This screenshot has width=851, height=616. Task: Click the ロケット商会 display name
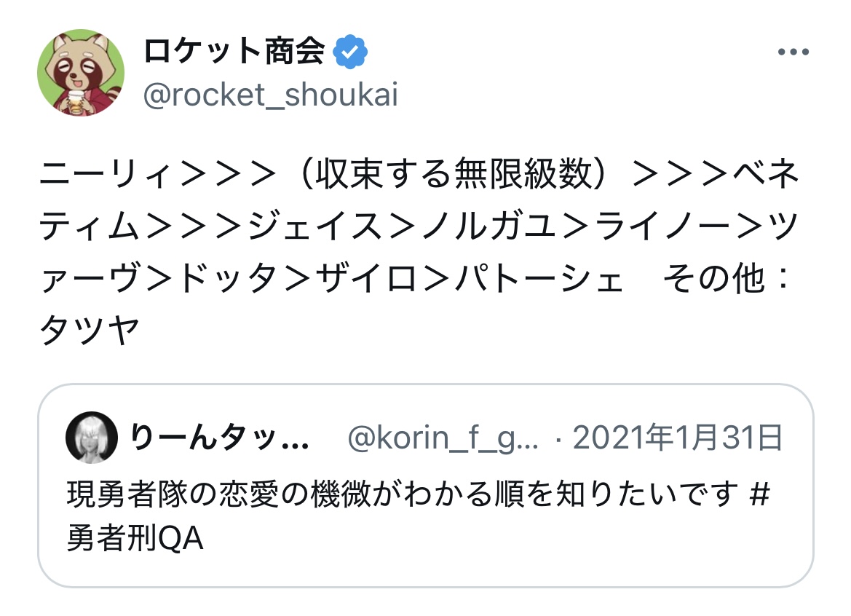pyautogui.click(x=233, y=52)
